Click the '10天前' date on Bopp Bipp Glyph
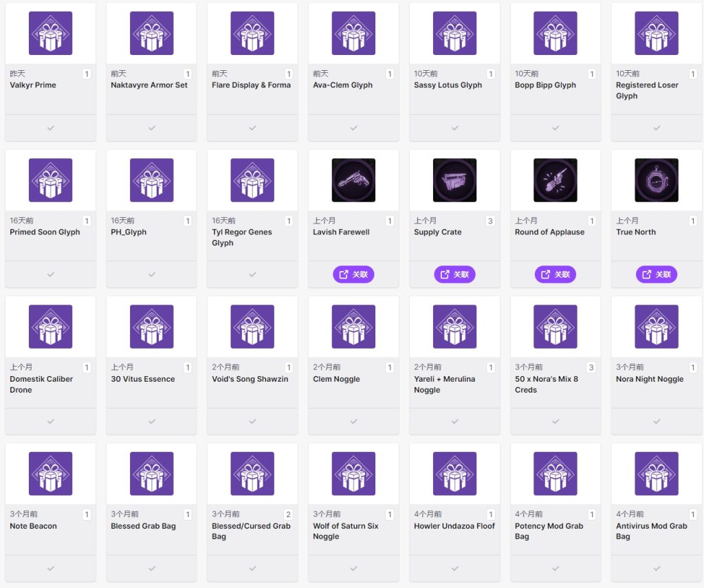 [x=527, y=73]
